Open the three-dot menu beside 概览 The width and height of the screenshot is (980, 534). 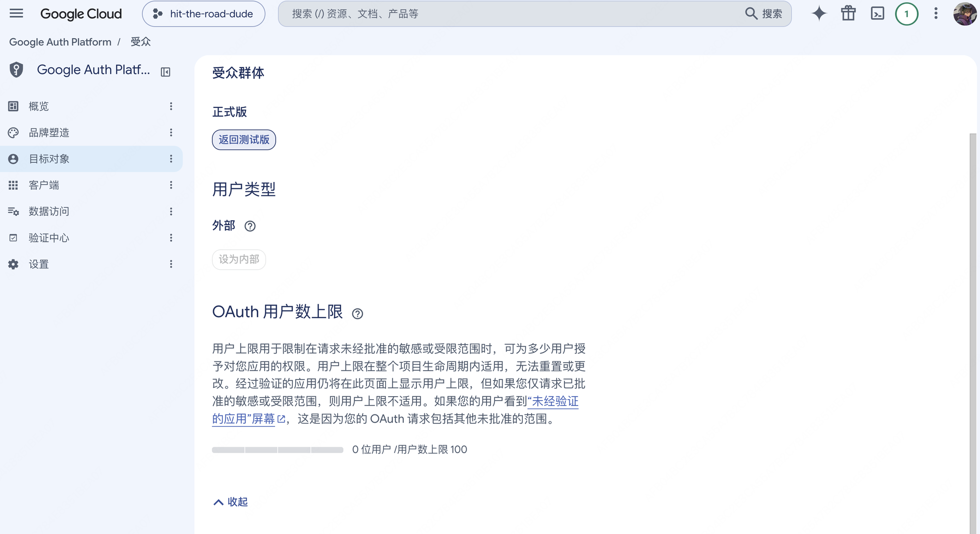point(171,106)
